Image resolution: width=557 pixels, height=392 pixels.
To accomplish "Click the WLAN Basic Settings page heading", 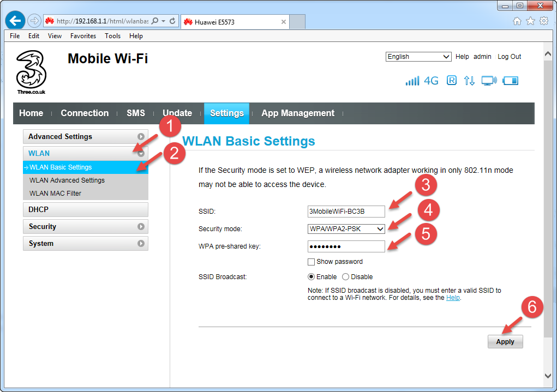I will (x=249, y=141).
